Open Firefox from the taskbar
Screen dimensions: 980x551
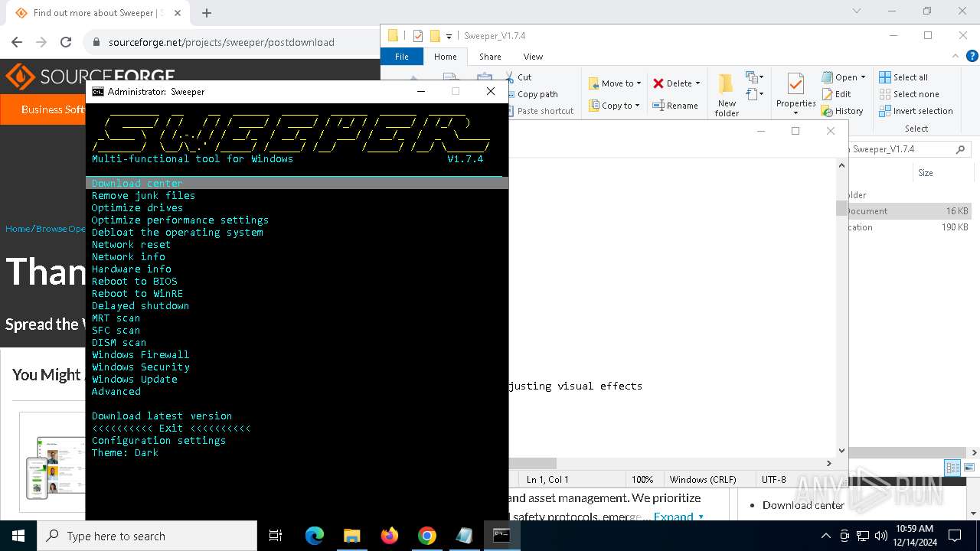tap(390, 536)
